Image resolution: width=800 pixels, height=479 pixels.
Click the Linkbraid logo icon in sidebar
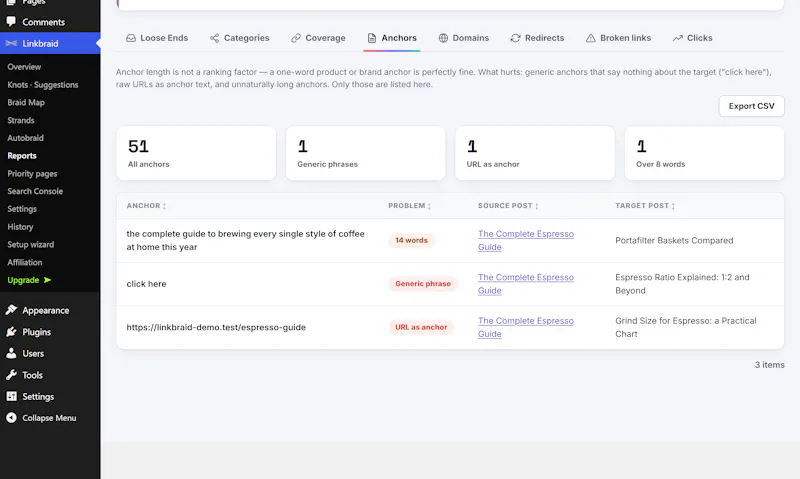pyautogui.click(x=11, y=43)
